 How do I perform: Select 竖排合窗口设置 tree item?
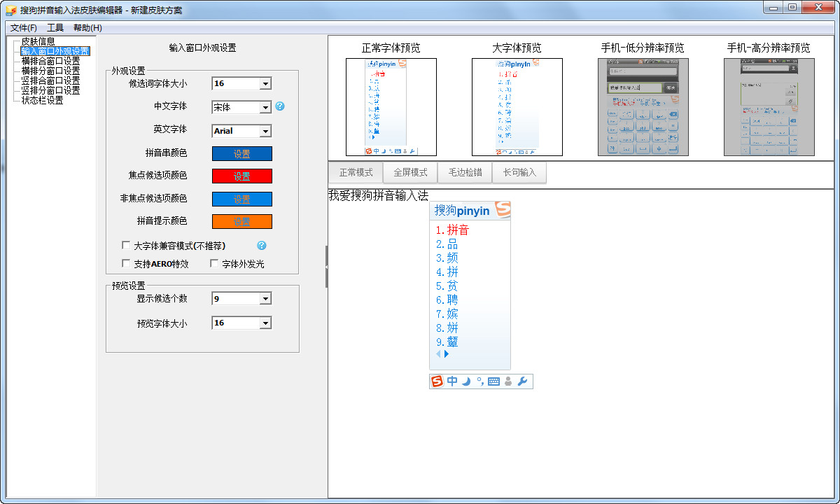[x=50, y=80]
